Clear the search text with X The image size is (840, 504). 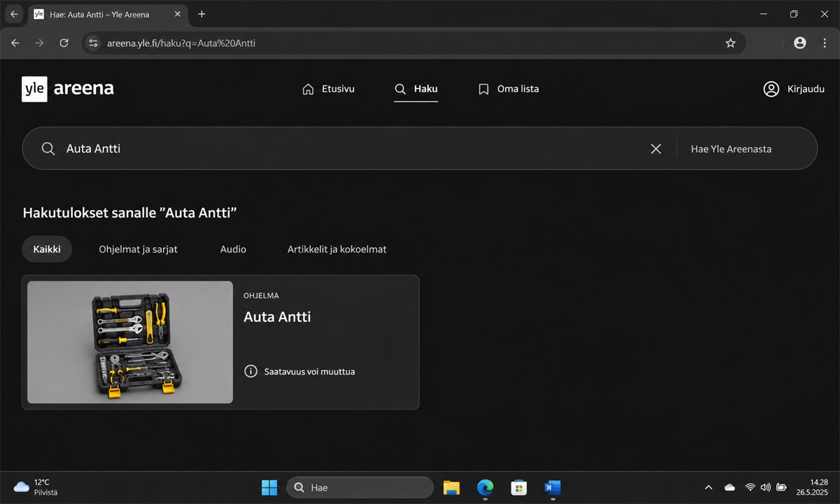coord(656,148)
